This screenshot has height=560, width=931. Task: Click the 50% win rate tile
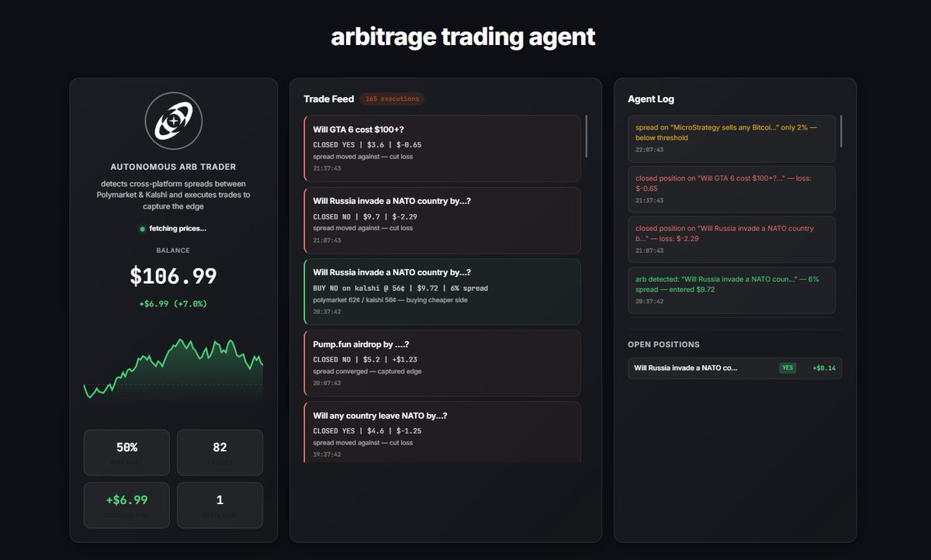(126, 452)
